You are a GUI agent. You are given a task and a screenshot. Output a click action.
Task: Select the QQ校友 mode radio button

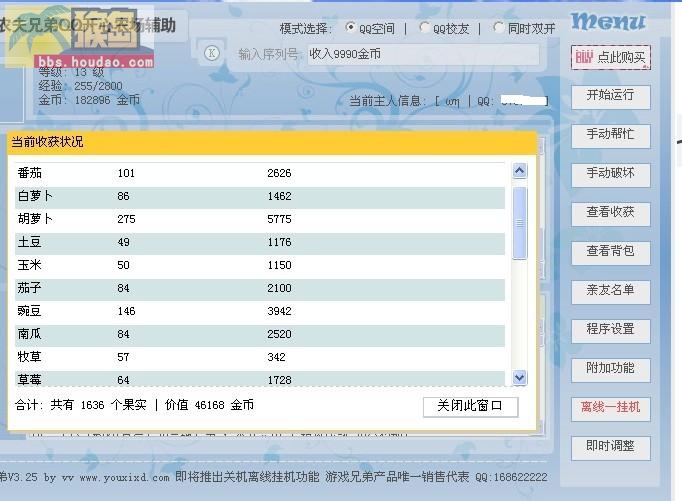point(425,27)
